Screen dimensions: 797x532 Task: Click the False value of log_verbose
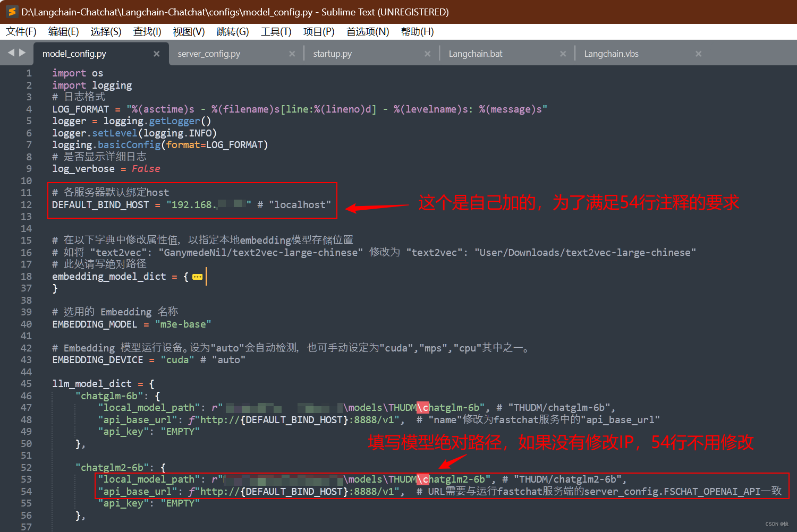tap(146, 169)
